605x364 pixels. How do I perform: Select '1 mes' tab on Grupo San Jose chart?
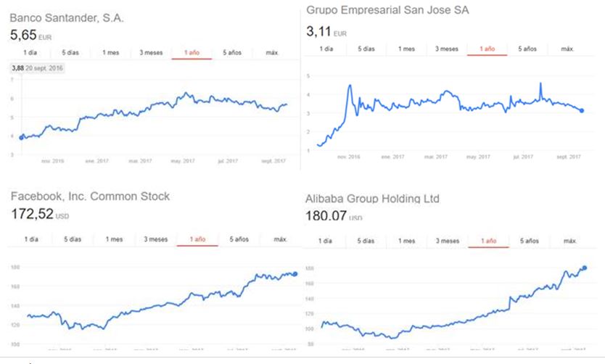point(406,49)
